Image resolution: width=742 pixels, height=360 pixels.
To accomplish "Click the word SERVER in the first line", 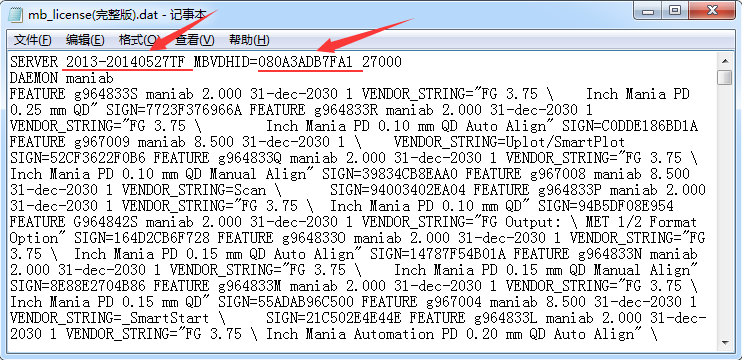I will [x=34, y=62].
